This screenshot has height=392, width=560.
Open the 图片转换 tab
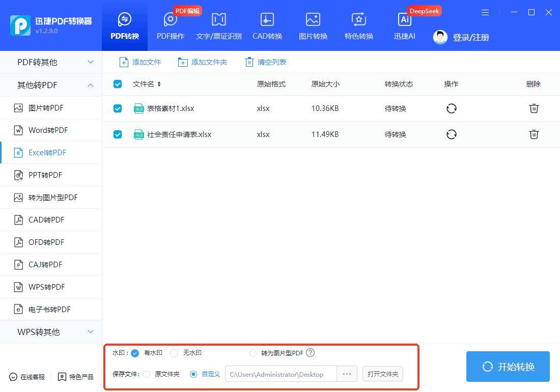(313, 26)
